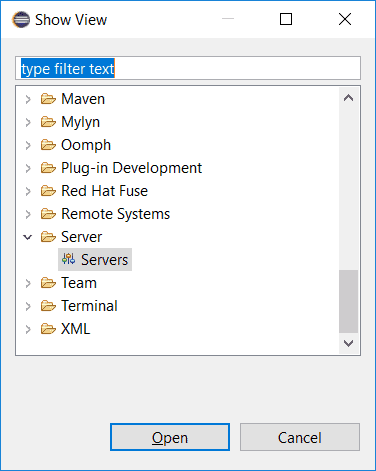Select the Plug-in Development label
The image size is (376, 471).
[x=132, y=168]
